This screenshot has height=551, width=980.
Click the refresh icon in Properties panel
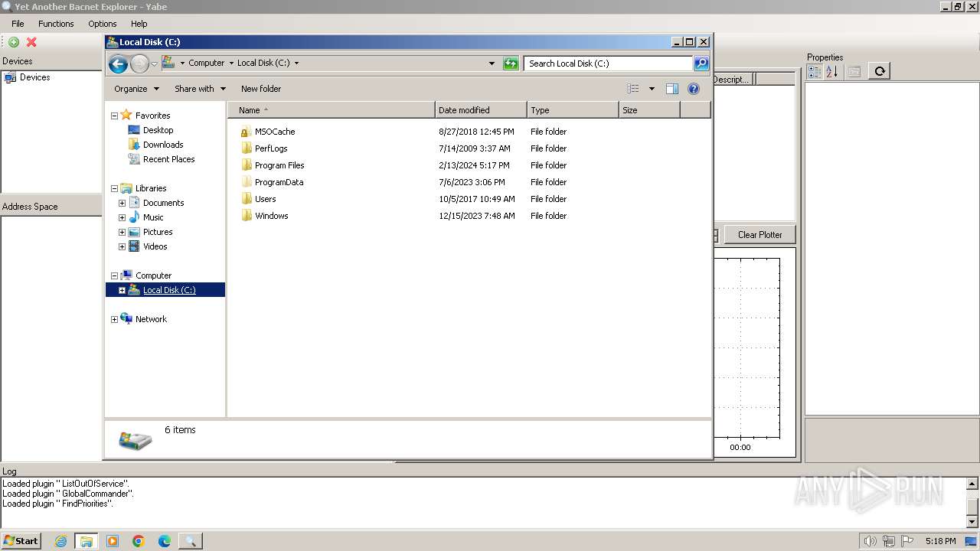(880, 71)
